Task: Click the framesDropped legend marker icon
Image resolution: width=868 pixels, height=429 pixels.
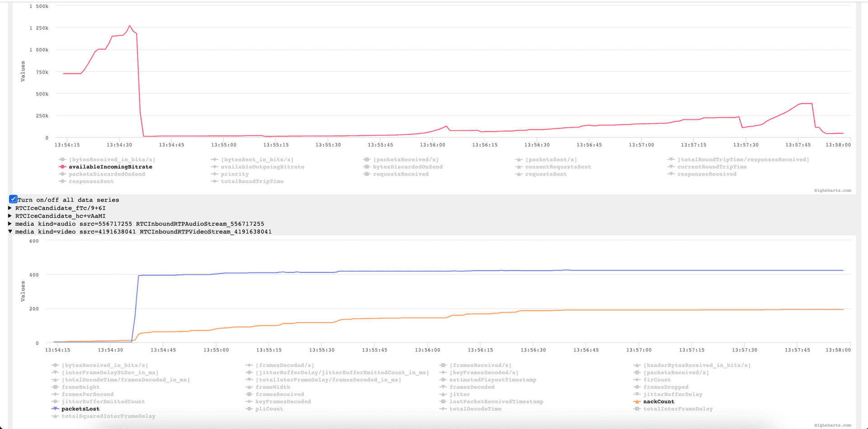Action: click(637, 387)
